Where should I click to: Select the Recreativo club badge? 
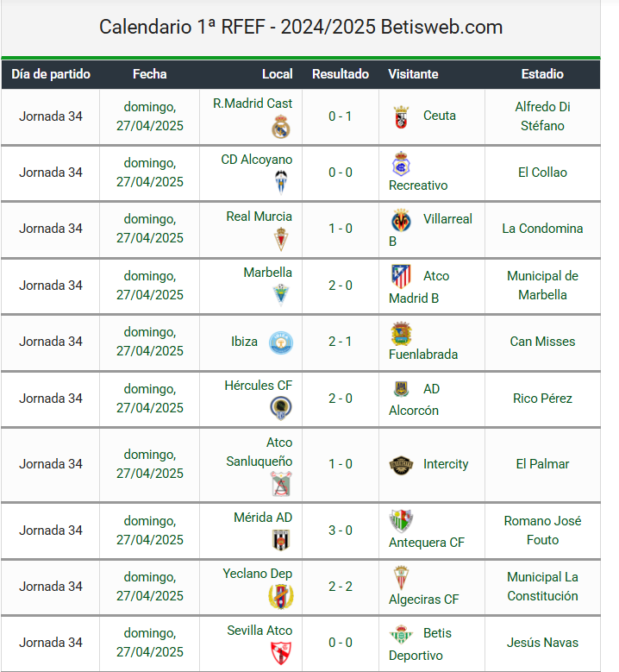click(401, 164)
